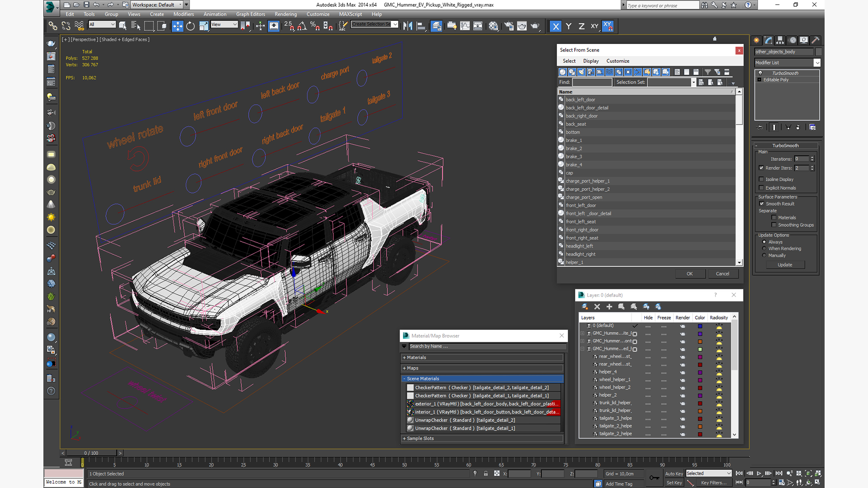Toggle Display Bones filter in Select From Scene
868x488 pixels.
coord(637,72)
